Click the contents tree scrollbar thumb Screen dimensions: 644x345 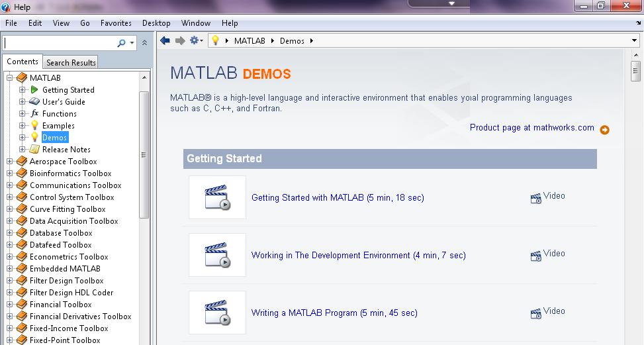pos(144,154)
